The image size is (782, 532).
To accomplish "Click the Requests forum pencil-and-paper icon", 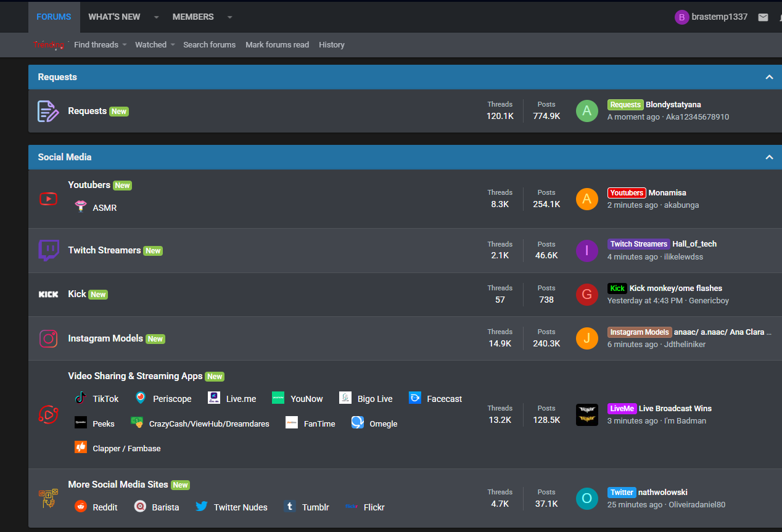I will pos(48,111).
